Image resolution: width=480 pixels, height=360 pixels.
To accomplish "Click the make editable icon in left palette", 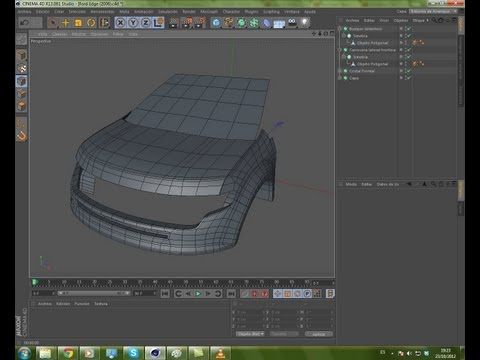I will coord(22,39).
